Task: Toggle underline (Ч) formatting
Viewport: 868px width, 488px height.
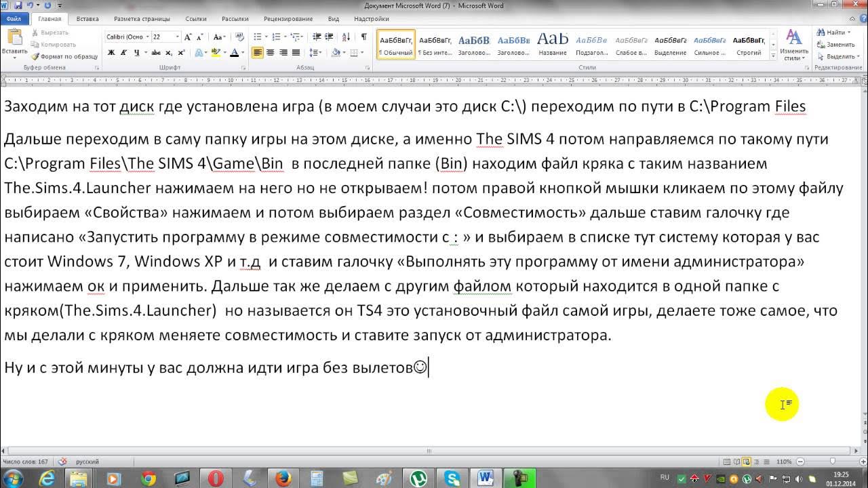Action: 138,53
